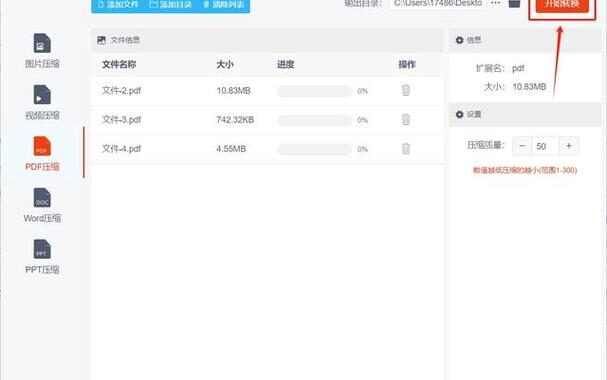This screenshot has width=607, height=380.
Task: Click the 操作 column header
Action: (x=407, y=64)
